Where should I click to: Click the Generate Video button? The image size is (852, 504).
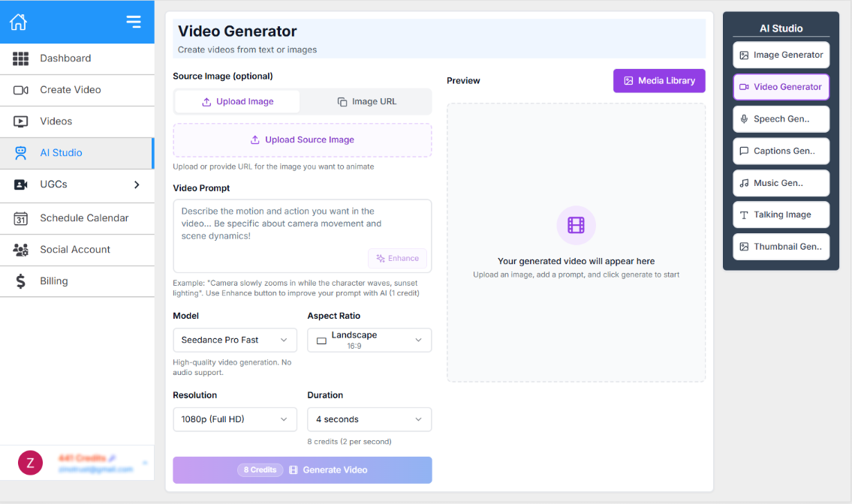coord(302,469)
